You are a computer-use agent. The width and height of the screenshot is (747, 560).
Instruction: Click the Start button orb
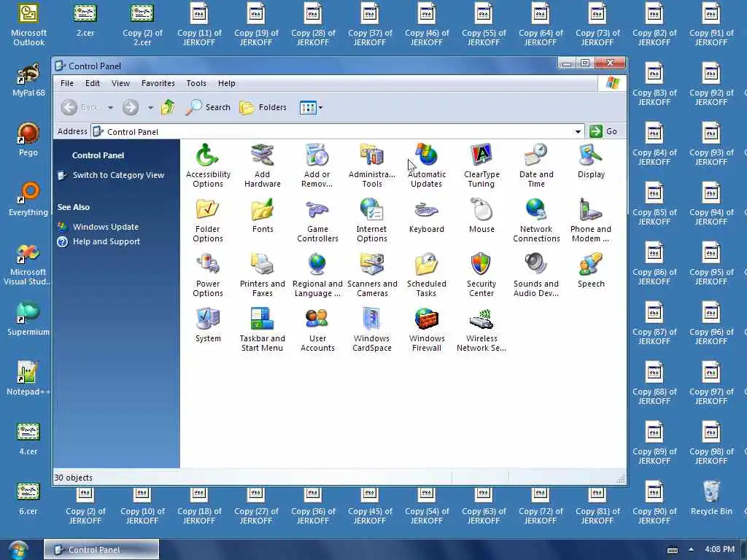pyautogui.click(x=18, y=550)
